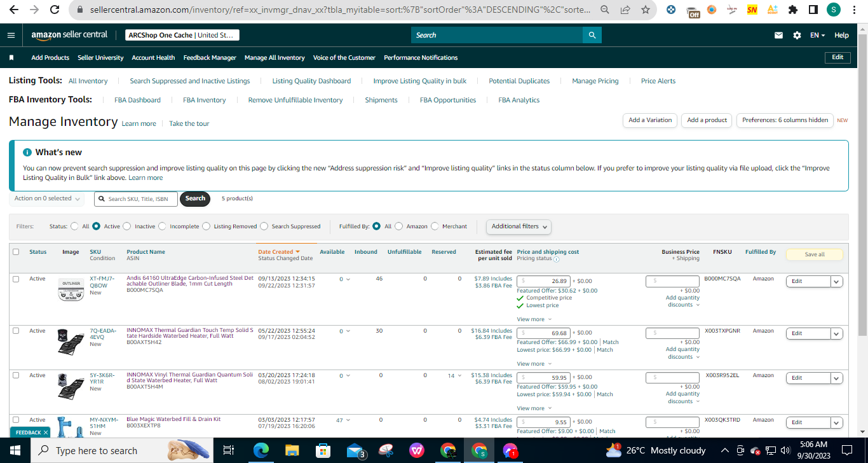Open the settings gear icon
The image size is (868, 463).
797,36
